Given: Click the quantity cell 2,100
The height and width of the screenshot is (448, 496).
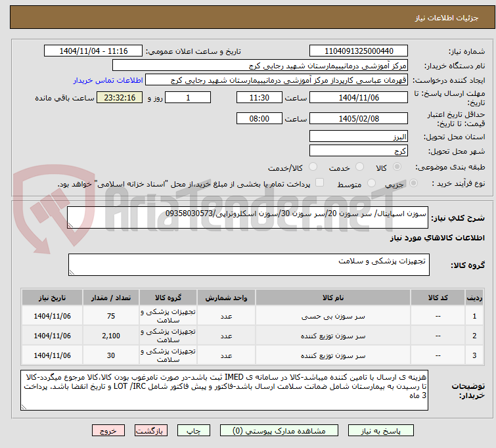Looking at the screenshot, I should [111, 336].
